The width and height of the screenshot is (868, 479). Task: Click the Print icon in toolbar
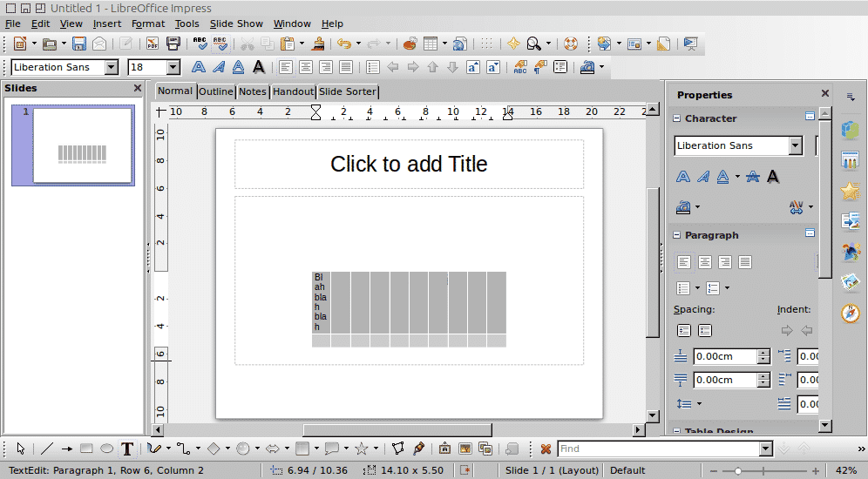coord(173,44)
